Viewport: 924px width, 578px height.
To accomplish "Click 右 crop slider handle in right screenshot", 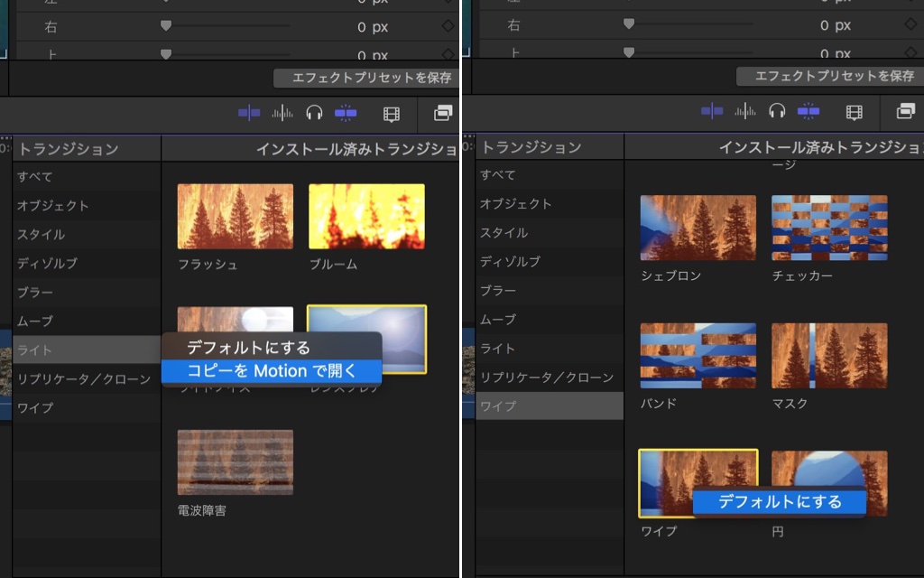I will coord(629,24).
